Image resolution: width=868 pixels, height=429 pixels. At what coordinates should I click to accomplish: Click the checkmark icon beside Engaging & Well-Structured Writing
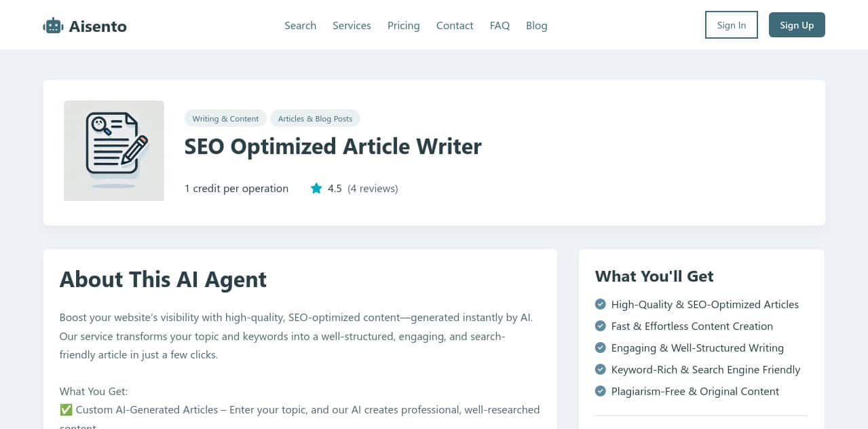click(x=601, y=348)
